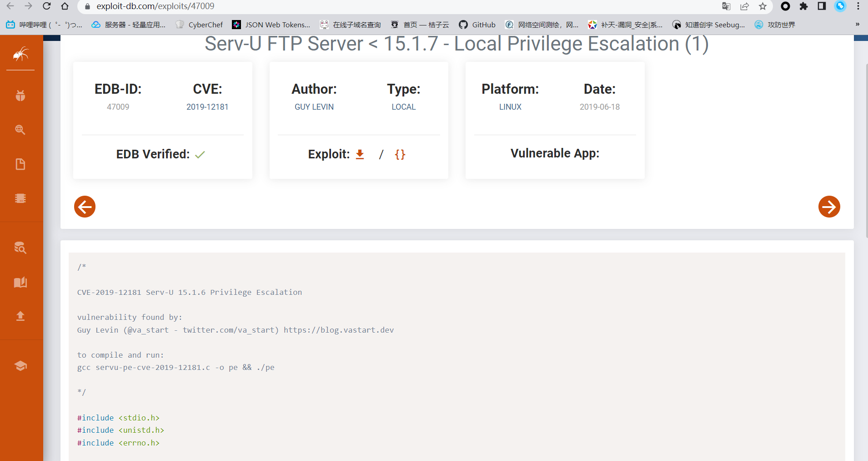Open the Papers document icon in sidebar
The width and height of the screenshot is (868, 461).
point(20,164)
